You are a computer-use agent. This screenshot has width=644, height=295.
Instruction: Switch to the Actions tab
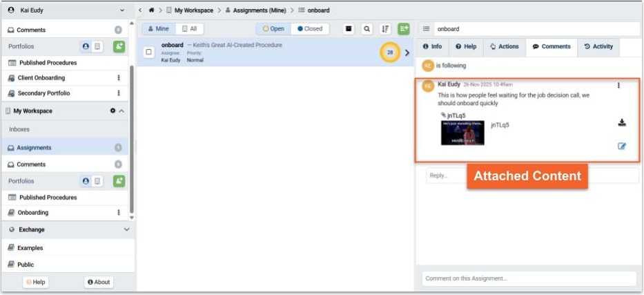click(x=505, y=47)
